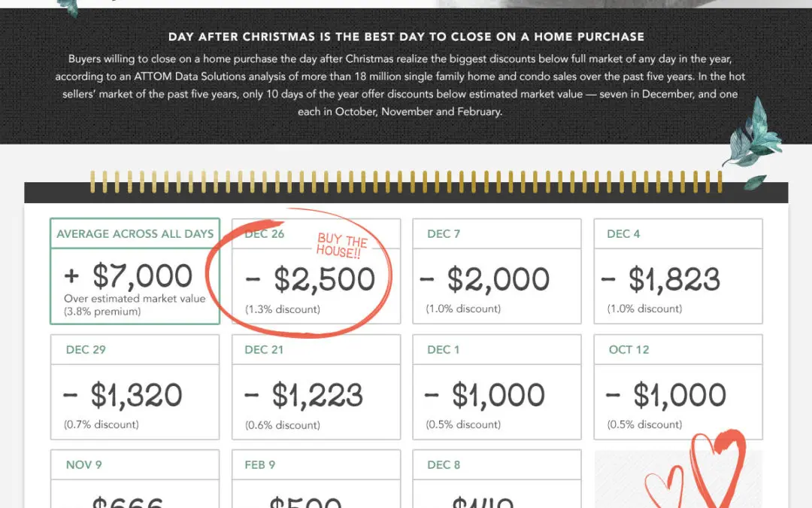Click the (1.3% discount) caption
Image resolution: width=812 pixels, height=508 pixels.
point(283,309)
